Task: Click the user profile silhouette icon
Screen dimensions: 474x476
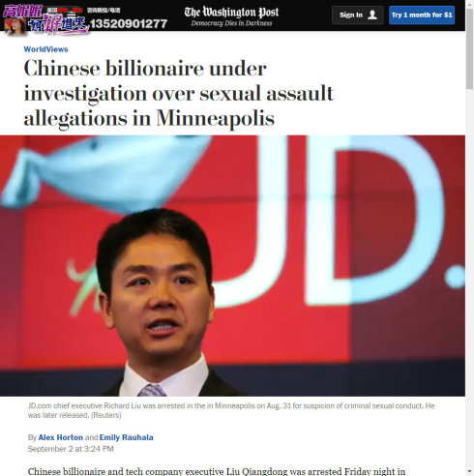Action: (x=372, y=15)
